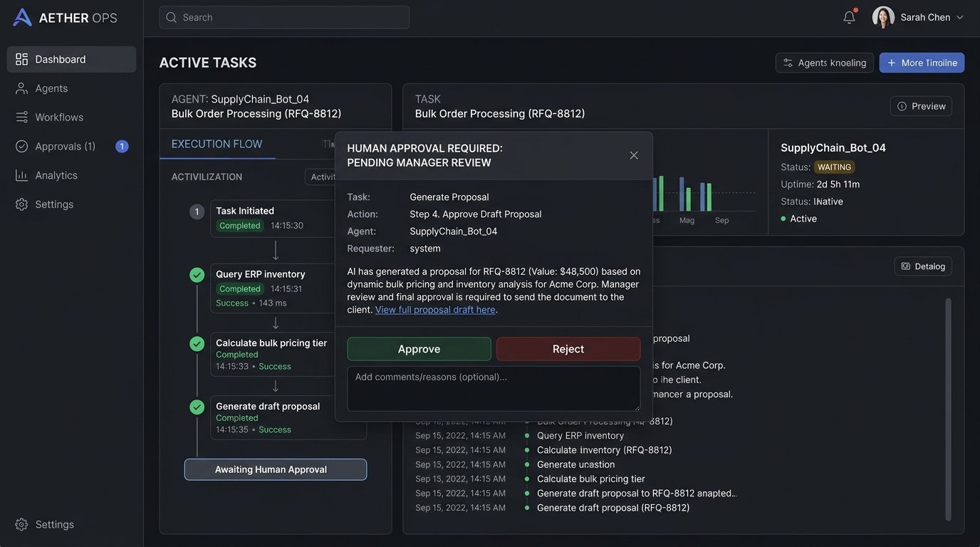Click the Workflows icon in sidebar
Screen dimensions: 980x547
point(22,117)
